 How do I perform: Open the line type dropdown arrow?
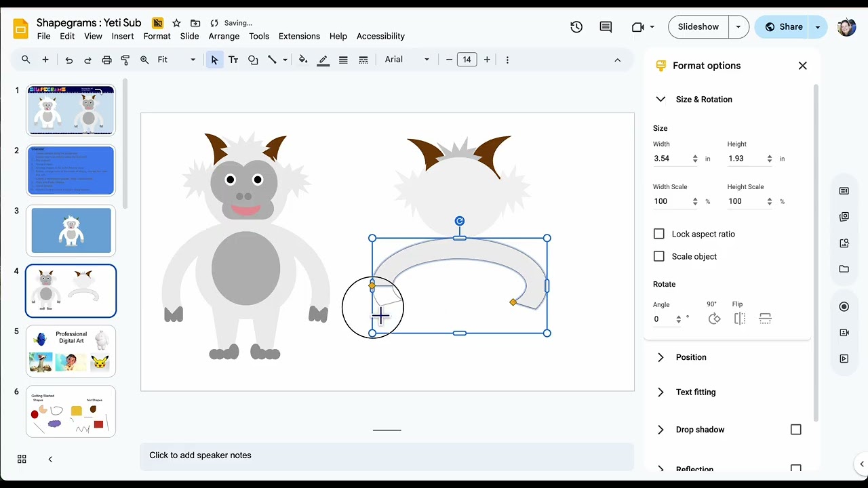click(x=285, y=60)
